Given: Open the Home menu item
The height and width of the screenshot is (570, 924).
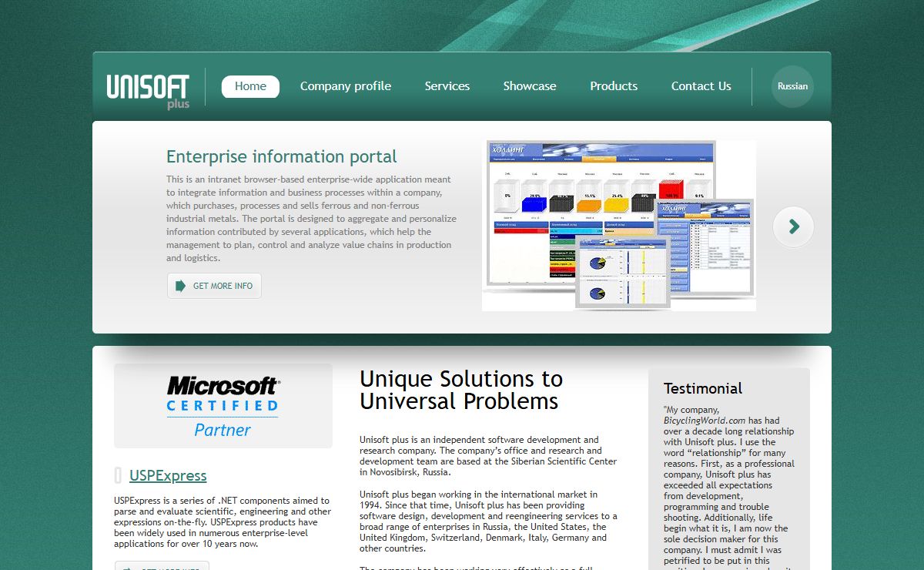Looking at the screenshot, I should 250,86.
